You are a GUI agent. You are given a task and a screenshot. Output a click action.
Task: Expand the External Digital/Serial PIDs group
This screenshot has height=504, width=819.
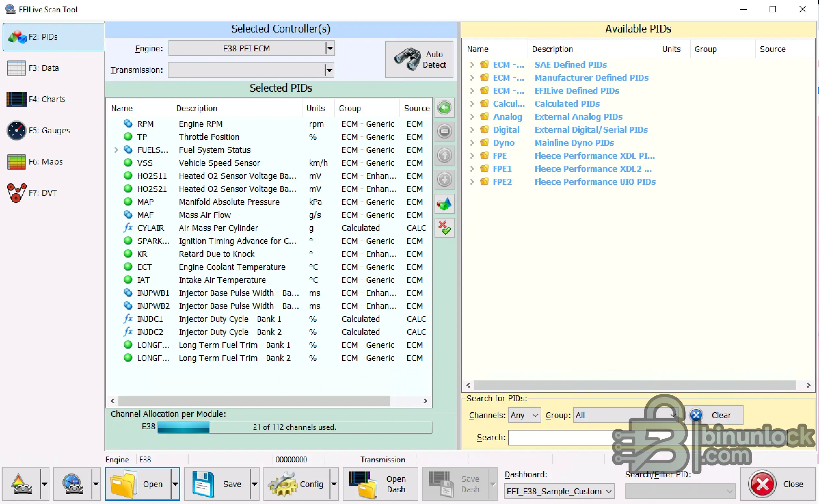pos(472,130)
